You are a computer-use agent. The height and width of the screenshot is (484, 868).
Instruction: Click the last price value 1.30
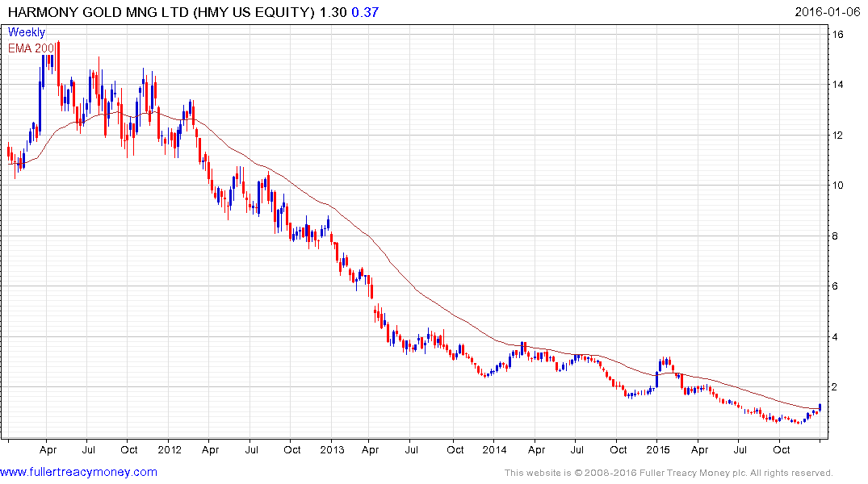[333, 12]
